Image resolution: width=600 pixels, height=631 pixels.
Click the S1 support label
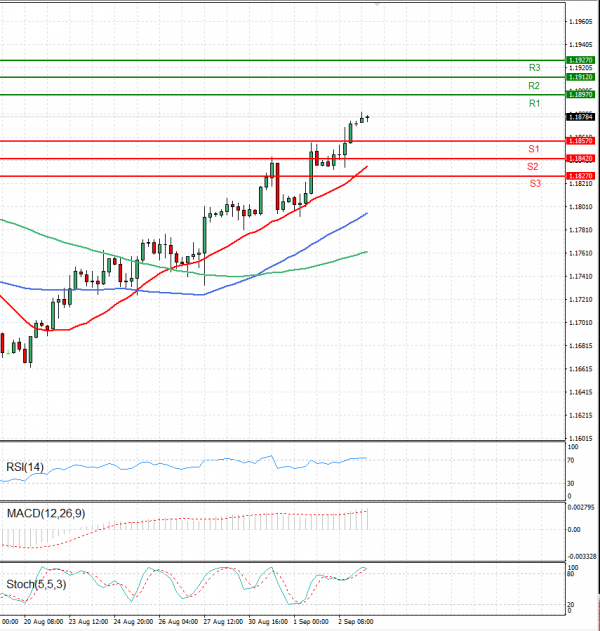tap(534, 149)
